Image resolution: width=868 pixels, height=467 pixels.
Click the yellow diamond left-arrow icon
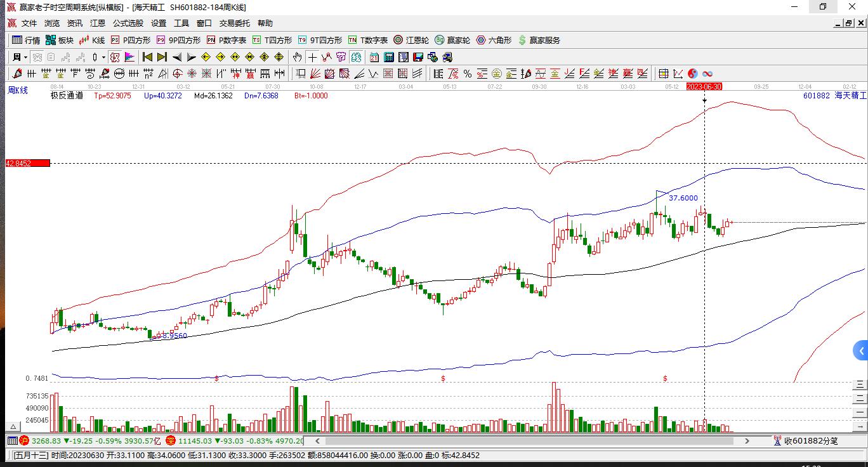(206, 57)
